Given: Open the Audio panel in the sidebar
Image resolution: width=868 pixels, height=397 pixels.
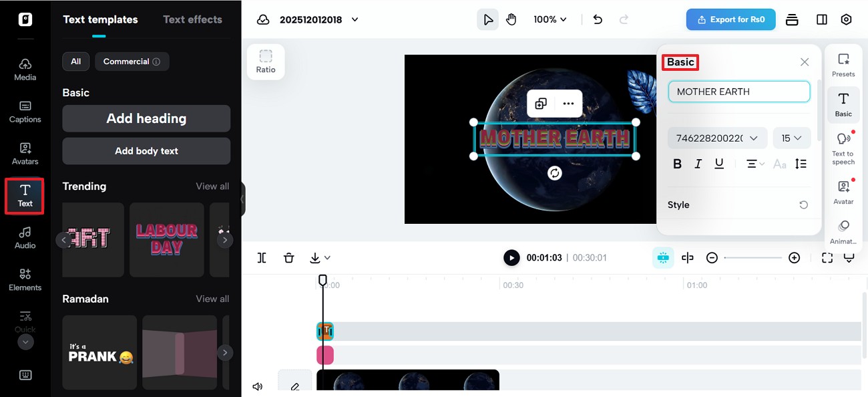Looking at the screenshot, I should (x=25, y=237).
